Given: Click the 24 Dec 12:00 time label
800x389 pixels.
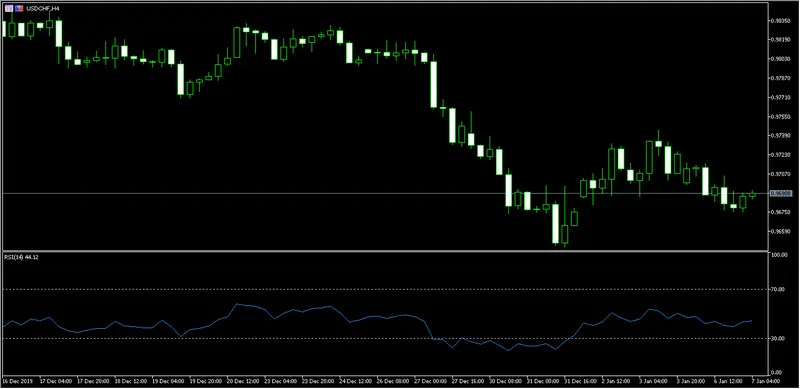Looking at the screenshot, I should 356,380.
